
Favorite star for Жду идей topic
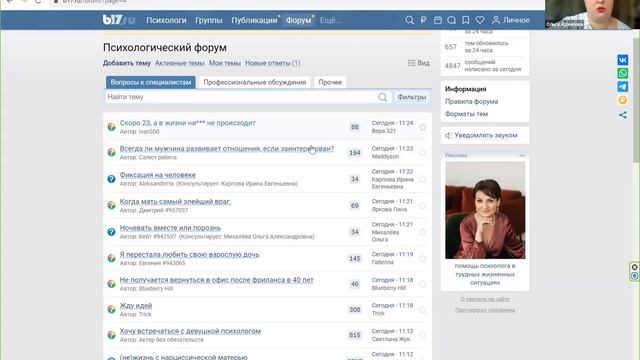click(422, 310)
